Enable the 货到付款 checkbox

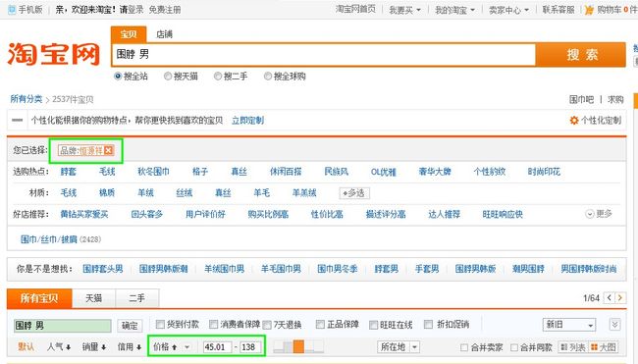pos(160,324)
